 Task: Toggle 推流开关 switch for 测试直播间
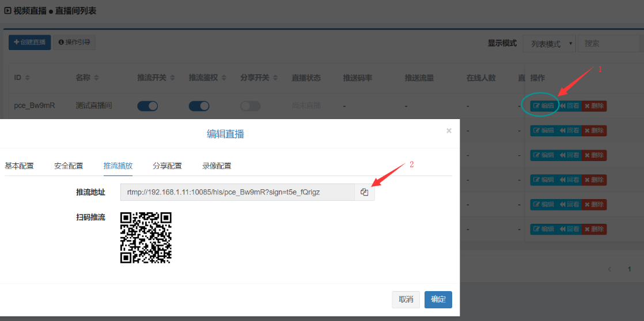(147, 106)
